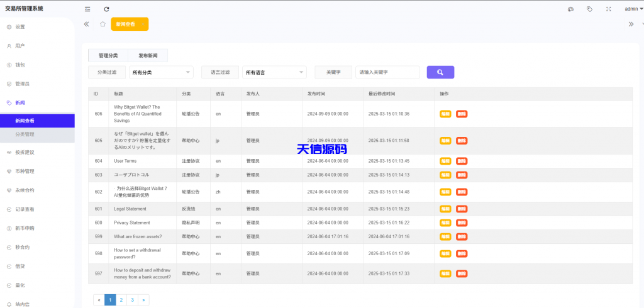The image size is (644, 308).
Task: Edit User Terms row 604
Action: [446, 161]
